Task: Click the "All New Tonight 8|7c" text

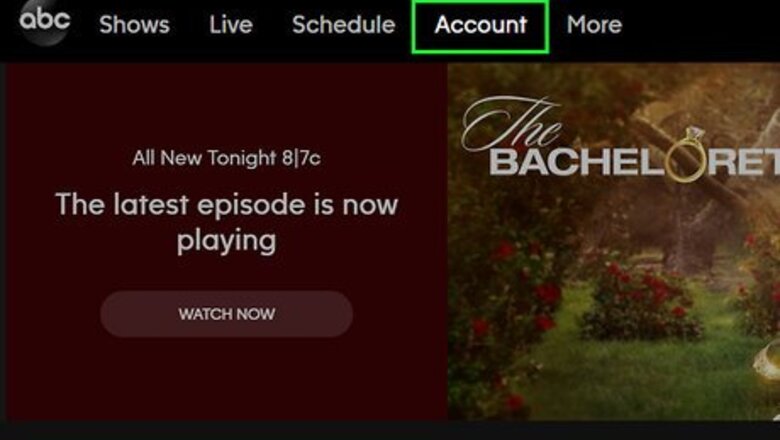Action: coord(226,158)
